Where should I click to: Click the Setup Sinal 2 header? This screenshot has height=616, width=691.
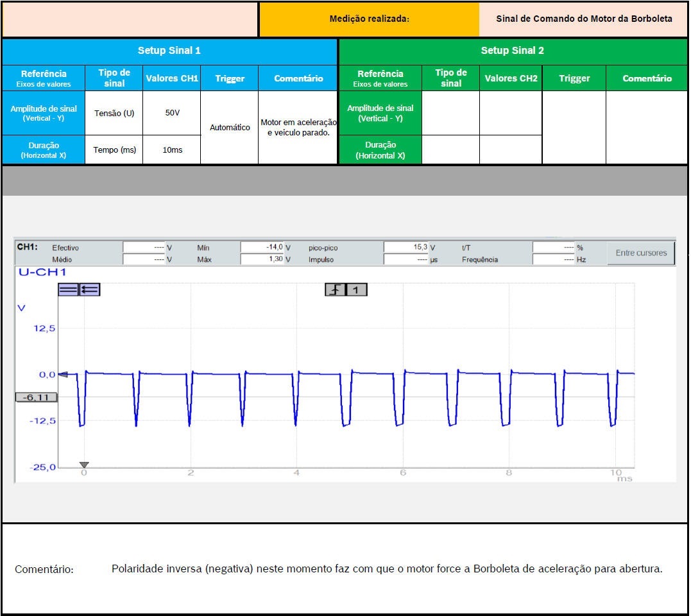click(512, 51)
